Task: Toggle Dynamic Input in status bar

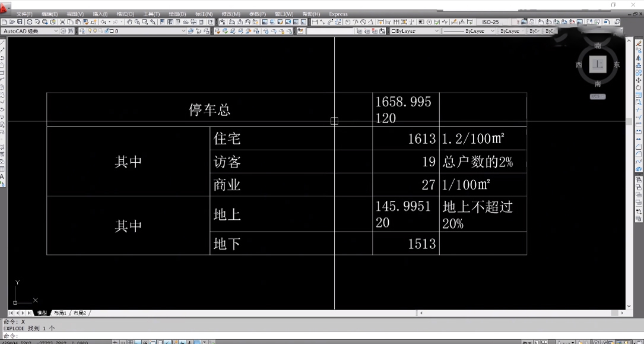Action: tap(182, 342)
